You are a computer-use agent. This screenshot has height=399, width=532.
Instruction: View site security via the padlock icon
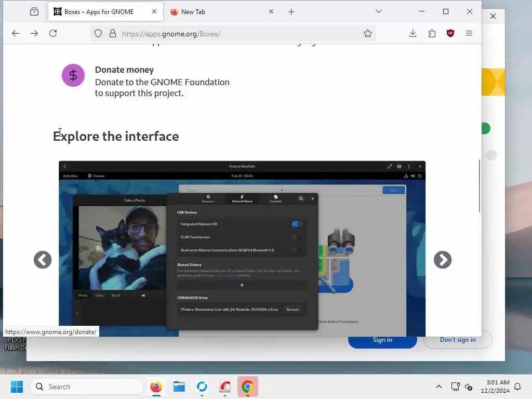click(113, 33)
